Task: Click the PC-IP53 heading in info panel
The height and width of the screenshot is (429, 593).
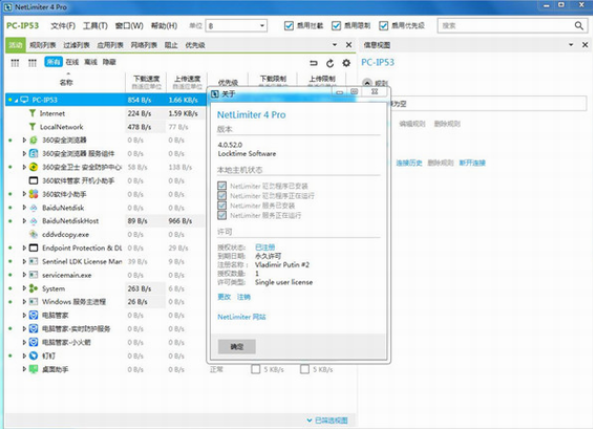Action: [x=377, y=62]
